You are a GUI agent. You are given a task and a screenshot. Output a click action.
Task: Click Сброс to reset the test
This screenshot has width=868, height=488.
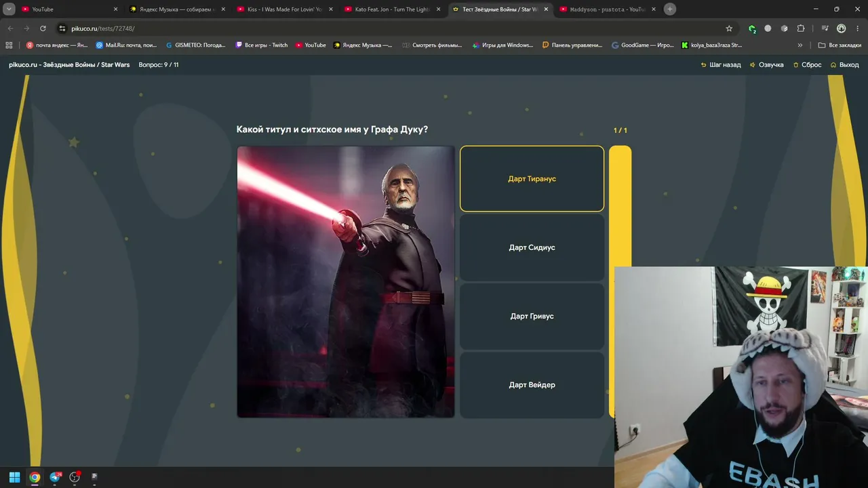[x=807, y=65]
